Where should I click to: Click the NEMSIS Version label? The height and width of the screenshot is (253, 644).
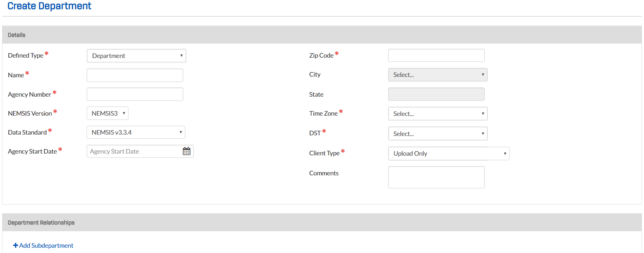[x=30, y=113]
